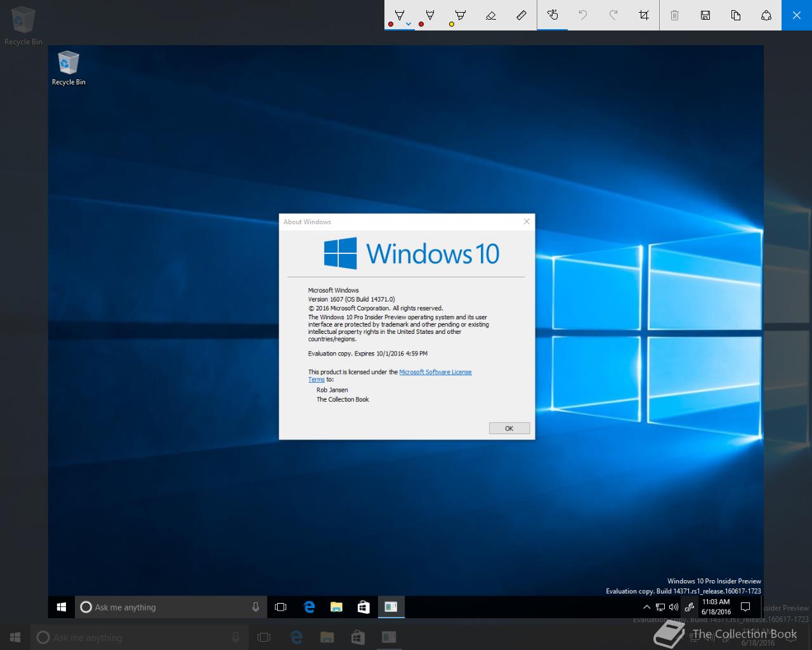Click OK in About Windows dialog
Screen dimensions: 812x650
(x=509, y=428)
